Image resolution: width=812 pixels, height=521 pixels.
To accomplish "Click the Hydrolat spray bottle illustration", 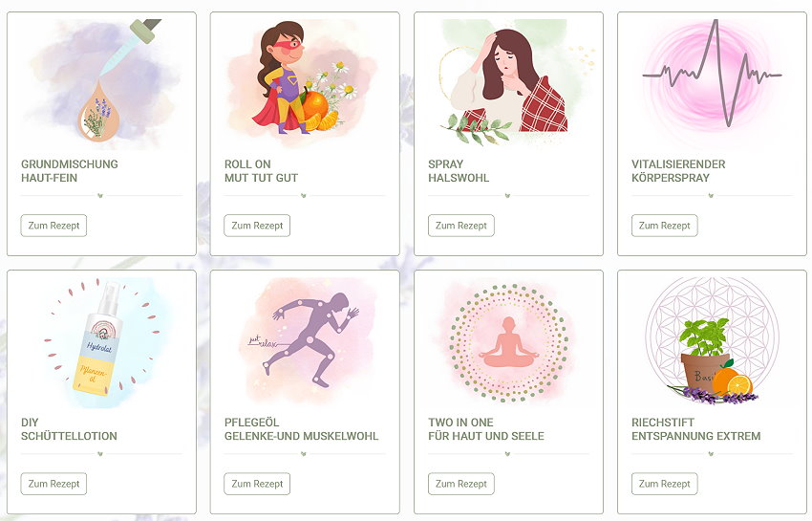I will point(101,342).
